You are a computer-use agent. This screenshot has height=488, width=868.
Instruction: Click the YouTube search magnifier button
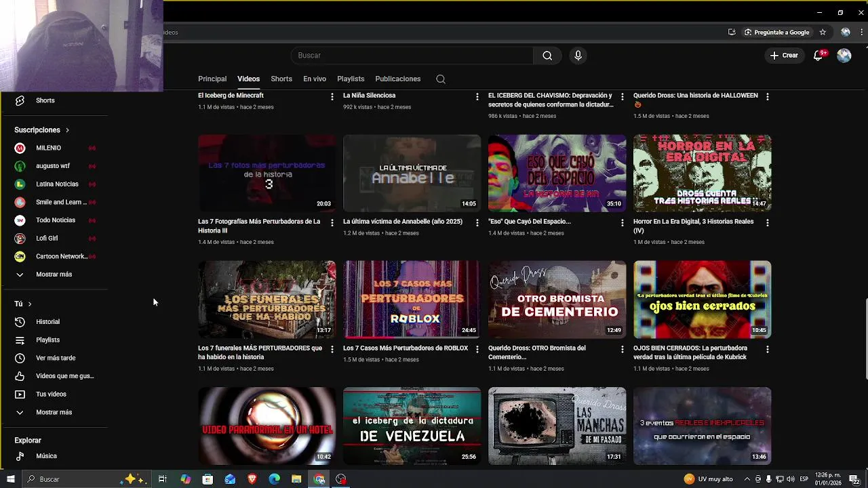coord(547,56)
